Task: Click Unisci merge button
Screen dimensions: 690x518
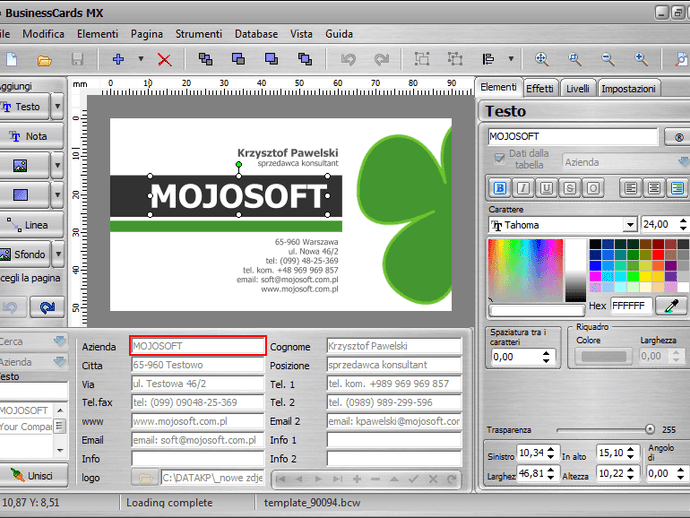Action: pyautogui.click(x=33, y=476)
